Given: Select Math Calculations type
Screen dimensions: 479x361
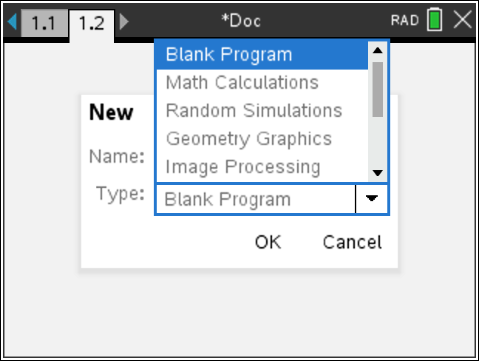Looking at the screenshot, I should coord(262,83).
